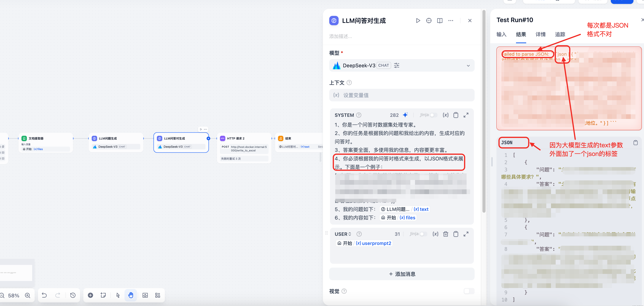Image resolution: width=644 pixels, height=306 pixels.
Task: Enable the 视觉 vision toggle
Action: tap(469, 291)
